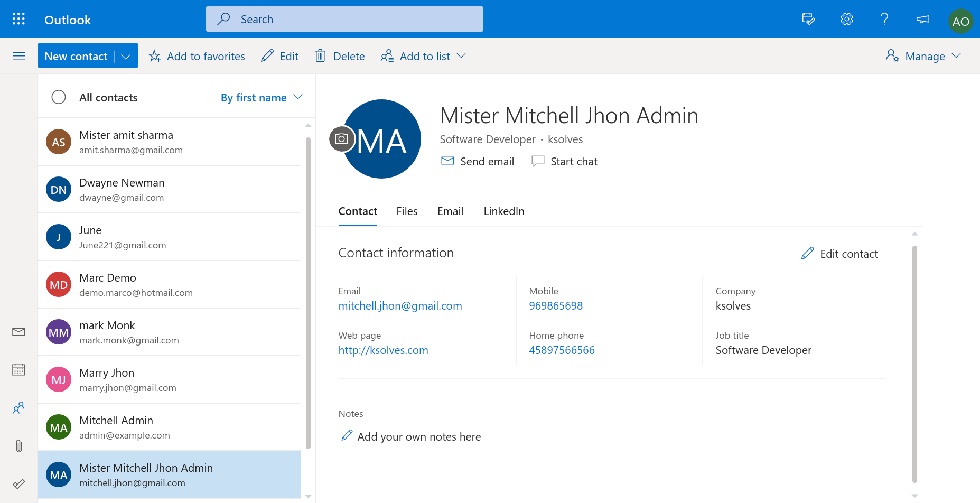The height and width of the screenshot is (503, 980).
Task: Select contact Mister amit sharma
Action: pos(170,142)
